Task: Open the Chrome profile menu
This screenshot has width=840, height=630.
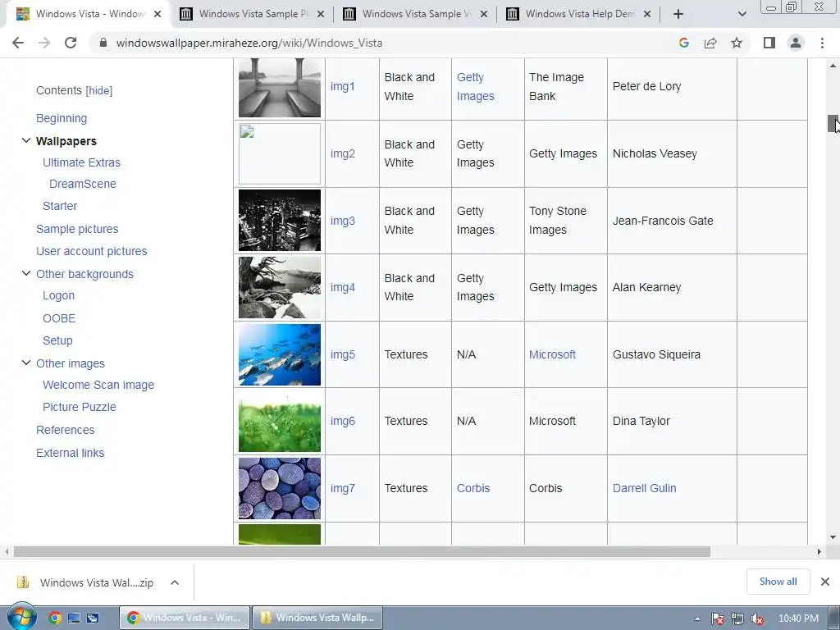Action: coord(796,43)
